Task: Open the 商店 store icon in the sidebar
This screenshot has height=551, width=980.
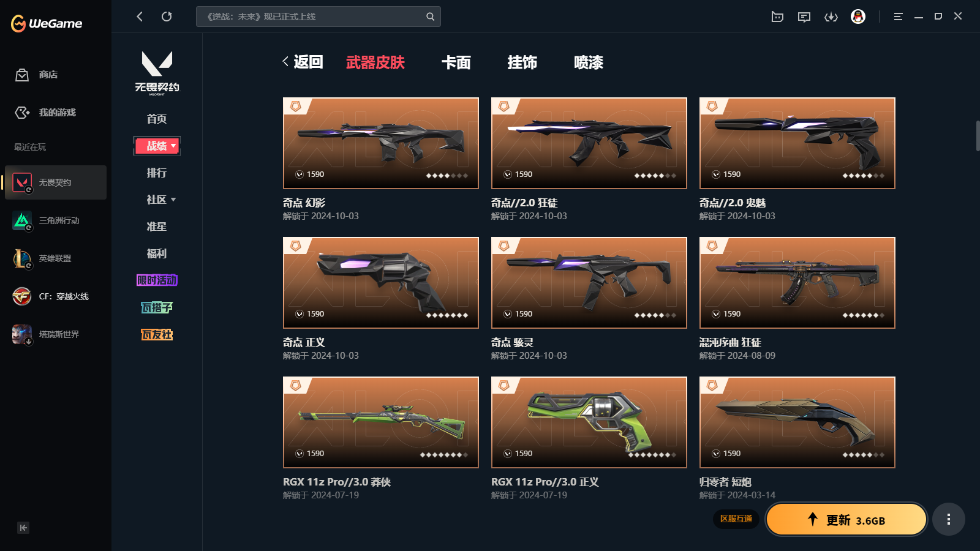Action: click(x=22, y=75)
